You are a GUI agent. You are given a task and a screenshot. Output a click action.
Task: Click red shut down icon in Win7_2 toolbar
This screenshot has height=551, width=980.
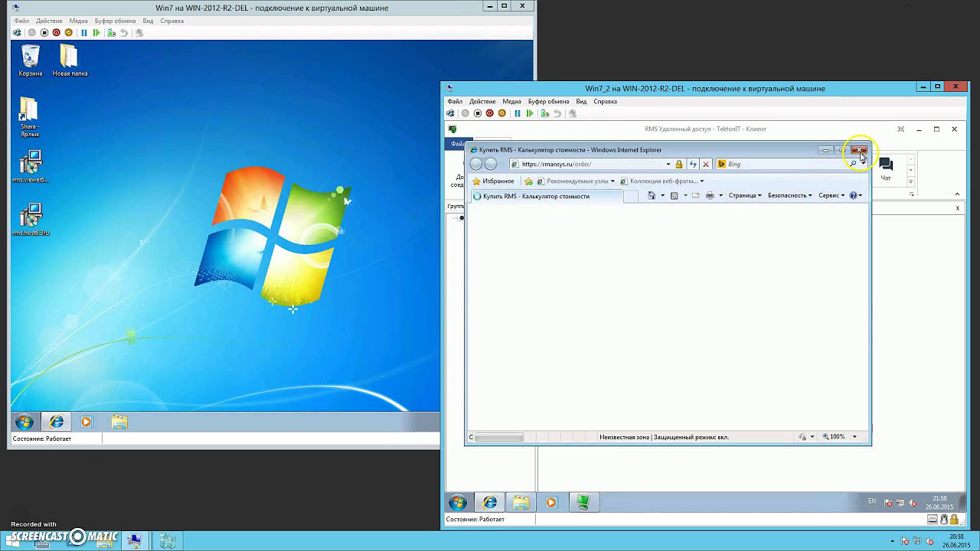tap(490, 113)
